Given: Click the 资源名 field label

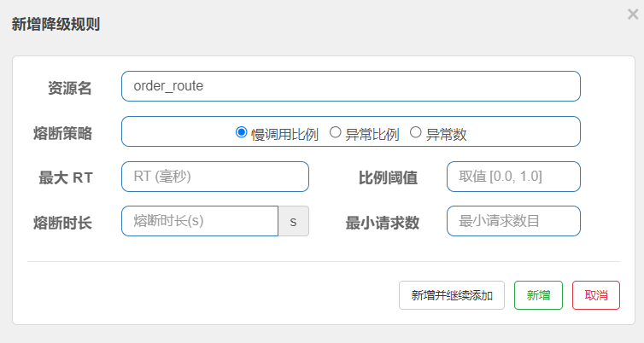Looking at the screenshot, I should click(70, 87).
